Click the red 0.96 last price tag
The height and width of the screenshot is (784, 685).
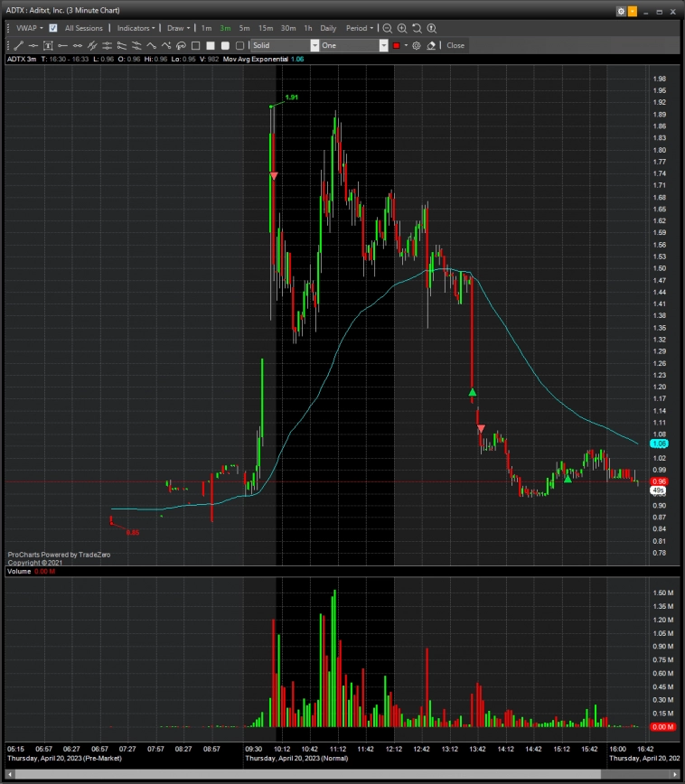point(659,481)
